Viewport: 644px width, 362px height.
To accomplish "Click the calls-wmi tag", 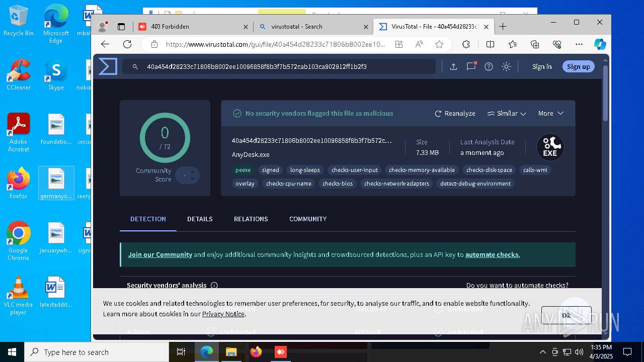I will point(535,170).
